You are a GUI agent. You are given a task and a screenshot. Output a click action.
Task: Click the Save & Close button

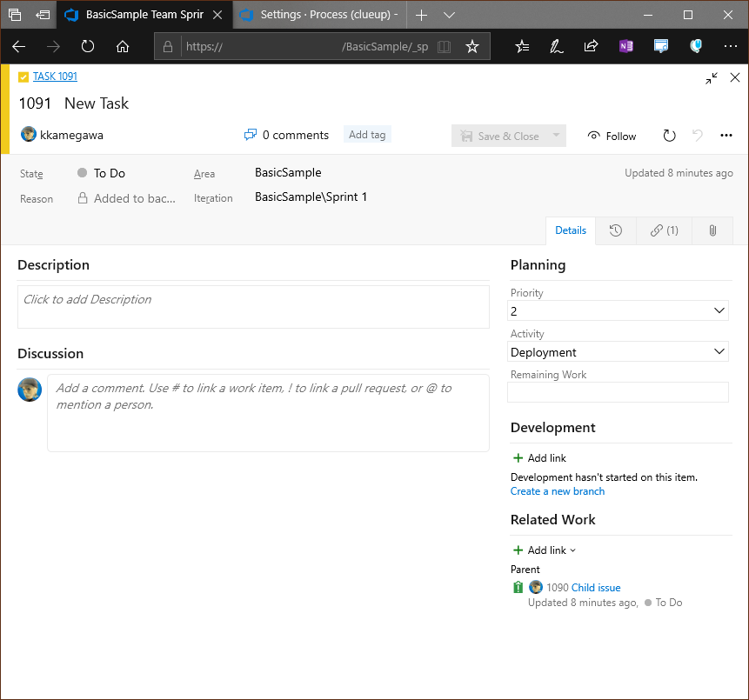(499, 136)
